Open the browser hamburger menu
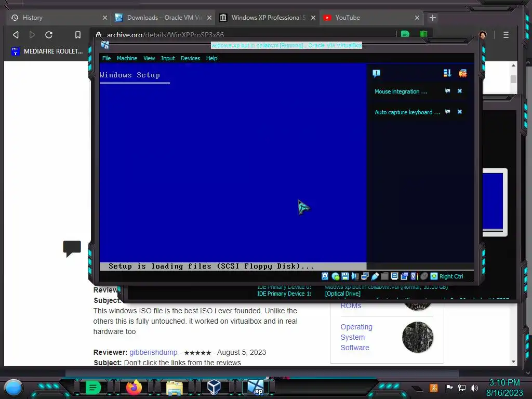This screenshot has width=532, height=399. point(506,35)
